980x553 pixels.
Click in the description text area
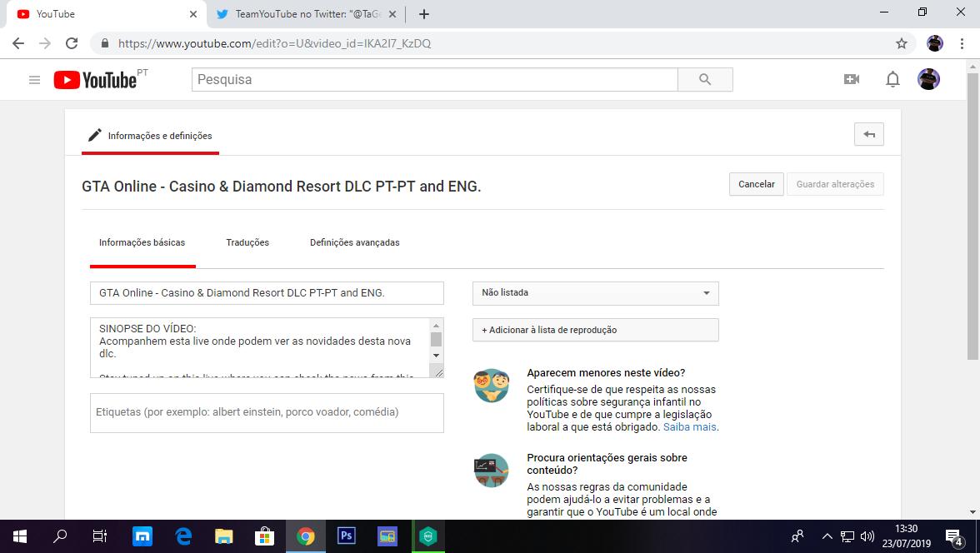coord(259,347)
